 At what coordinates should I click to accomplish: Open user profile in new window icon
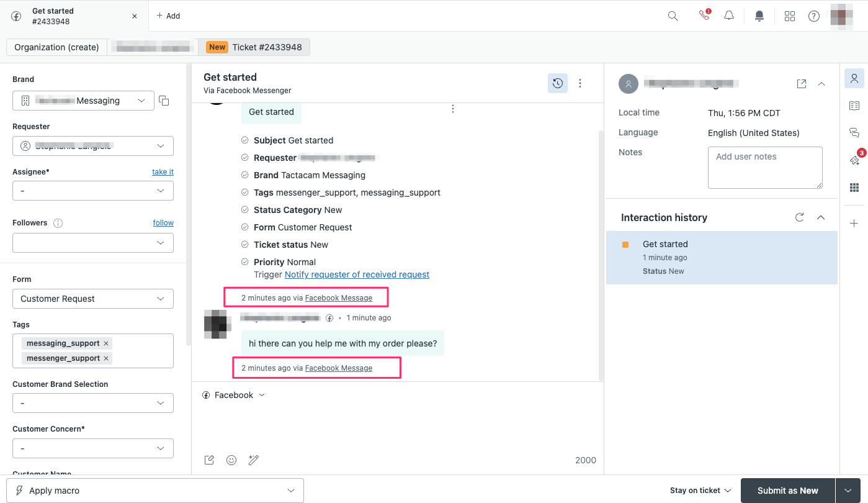[802, 84]
